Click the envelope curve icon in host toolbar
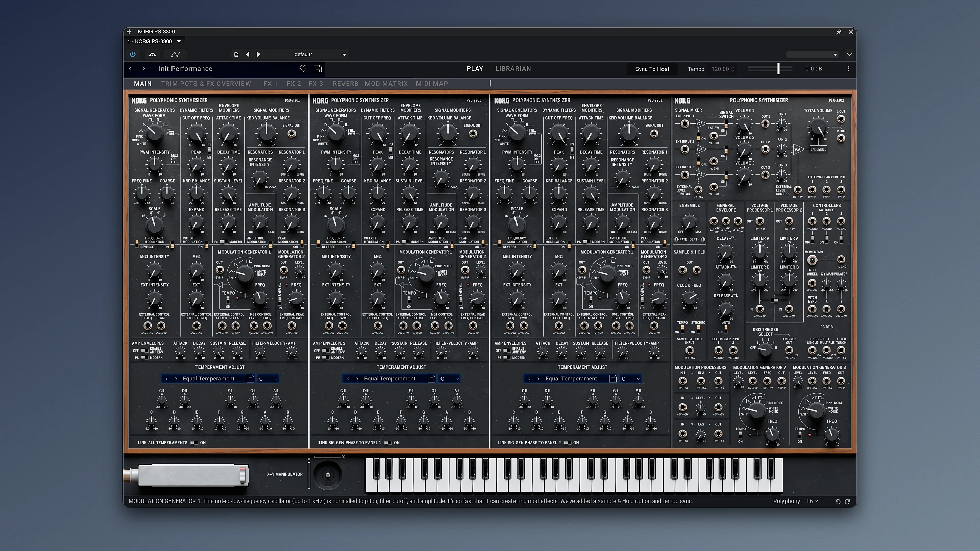 point(176,54)
